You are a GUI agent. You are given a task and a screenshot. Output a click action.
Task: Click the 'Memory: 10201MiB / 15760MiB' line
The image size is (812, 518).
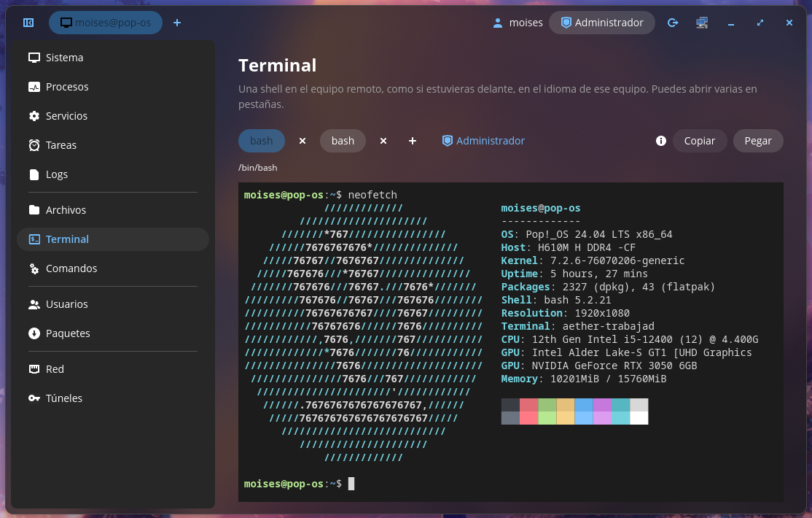(584, 379)
